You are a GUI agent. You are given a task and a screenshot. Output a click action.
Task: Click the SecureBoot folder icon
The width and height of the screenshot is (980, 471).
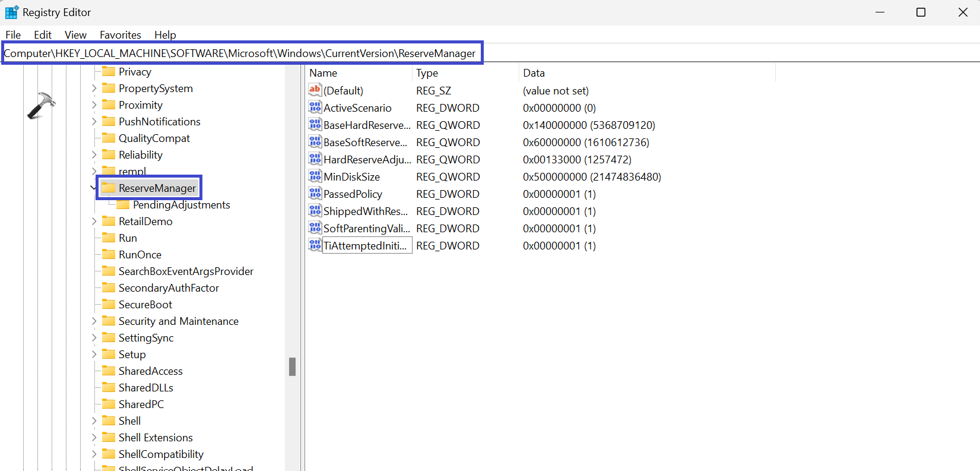tap(109, 304)
